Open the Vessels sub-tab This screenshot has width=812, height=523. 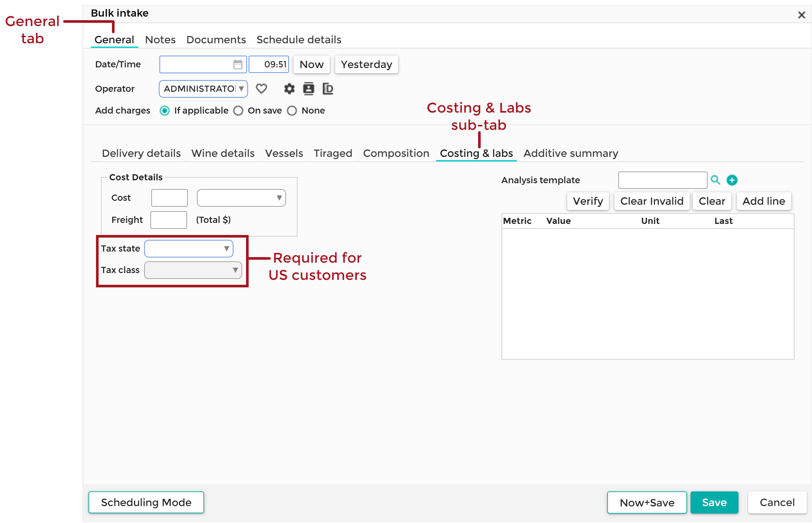tap(284, 153)
